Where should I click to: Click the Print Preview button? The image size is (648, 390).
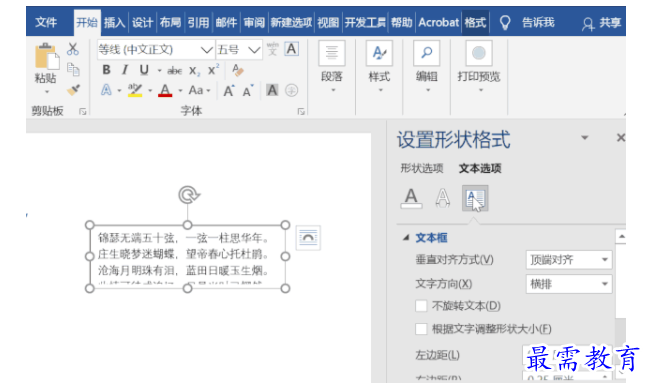(x=479, y=66)
